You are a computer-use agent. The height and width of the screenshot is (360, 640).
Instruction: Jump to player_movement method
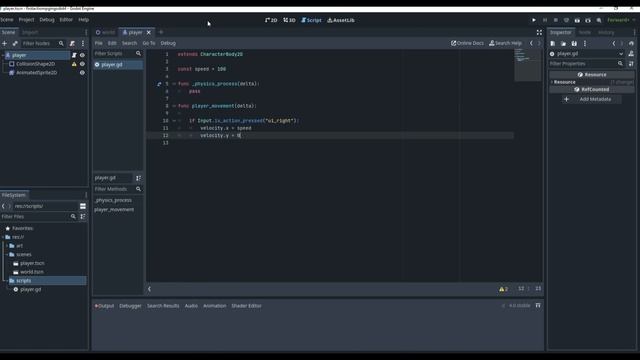tap(114, 209)
